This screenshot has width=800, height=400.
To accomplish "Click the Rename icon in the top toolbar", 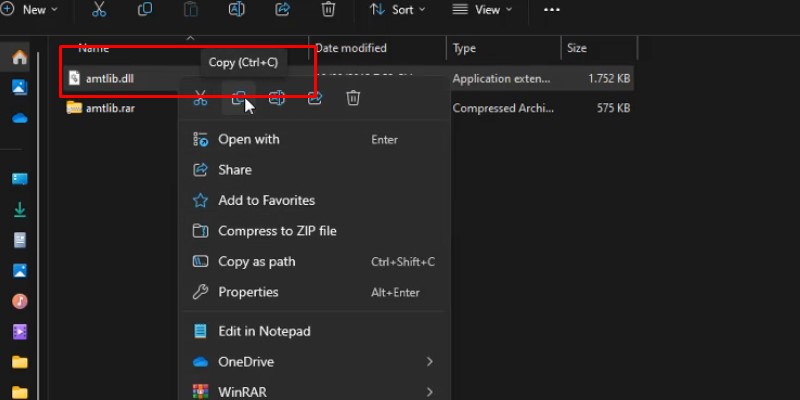I will click(x=237, y=10).
